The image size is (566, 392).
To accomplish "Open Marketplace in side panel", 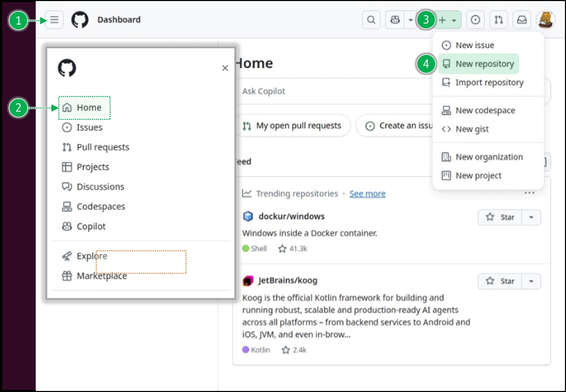I will pos(94,276).
